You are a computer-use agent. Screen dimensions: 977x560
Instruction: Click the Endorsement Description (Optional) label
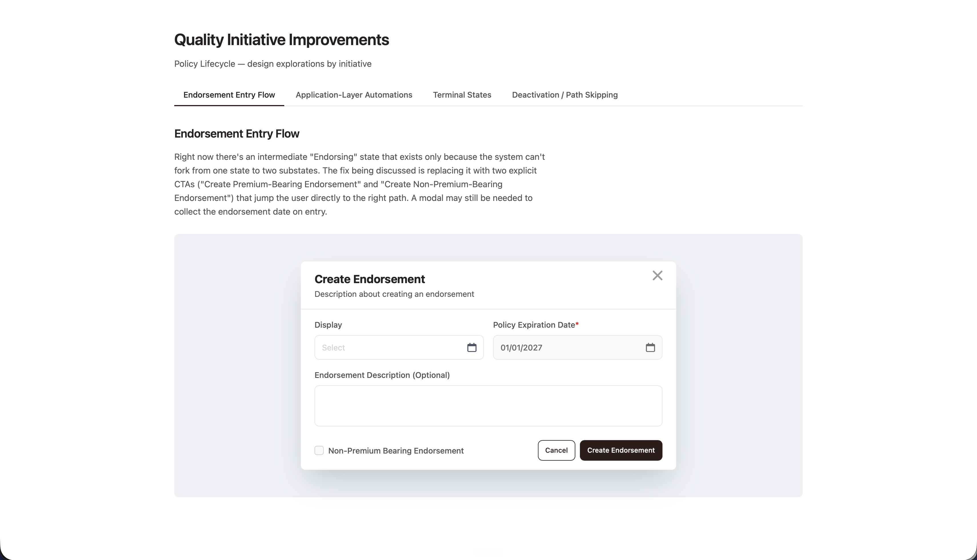382,375
